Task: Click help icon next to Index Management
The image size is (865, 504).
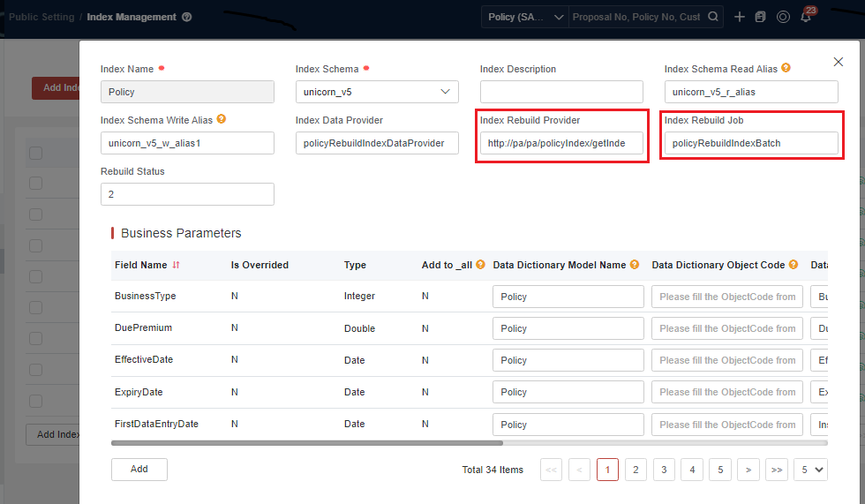Action: coord(187,17)
